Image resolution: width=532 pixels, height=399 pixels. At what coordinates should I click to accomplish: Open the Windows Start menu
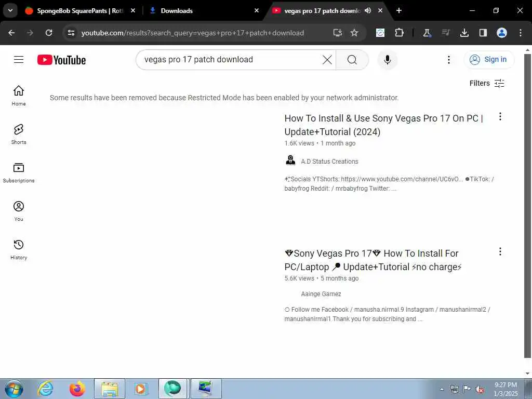coord(14,389)
